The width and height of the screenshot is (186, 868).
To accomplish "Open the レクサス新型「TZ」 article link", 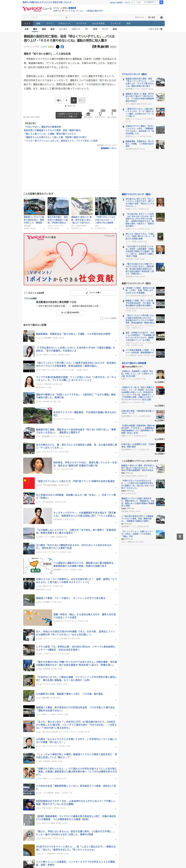I will [x=76, y=648].
